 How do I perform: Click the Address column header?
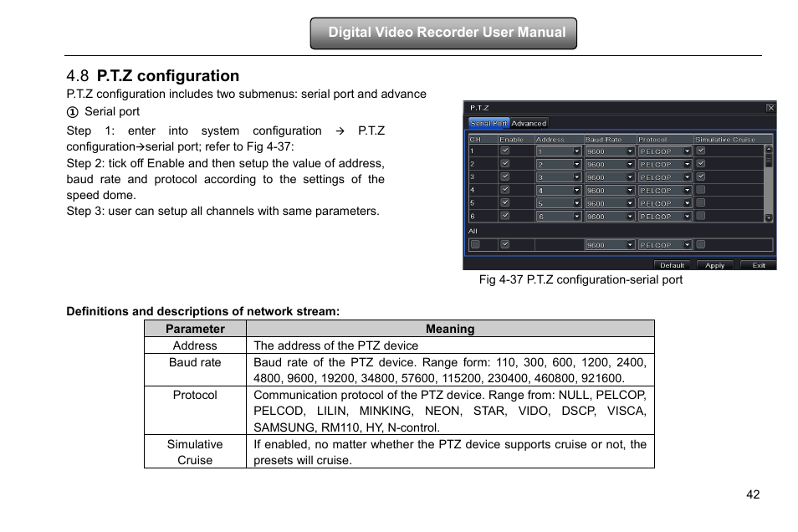550,139
